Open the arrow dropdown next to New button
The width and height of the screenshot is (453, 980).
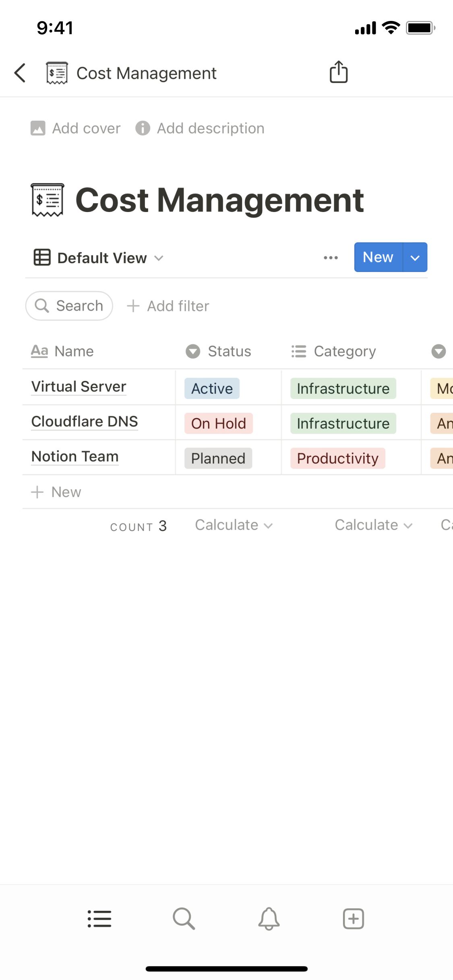pyautogui.click(x=415, y=257)
